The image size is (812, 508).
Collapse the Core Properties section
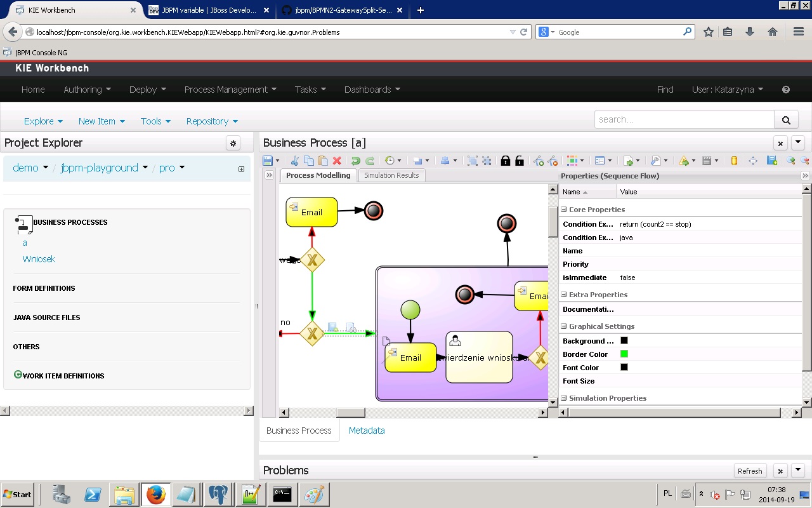point(564,210)
